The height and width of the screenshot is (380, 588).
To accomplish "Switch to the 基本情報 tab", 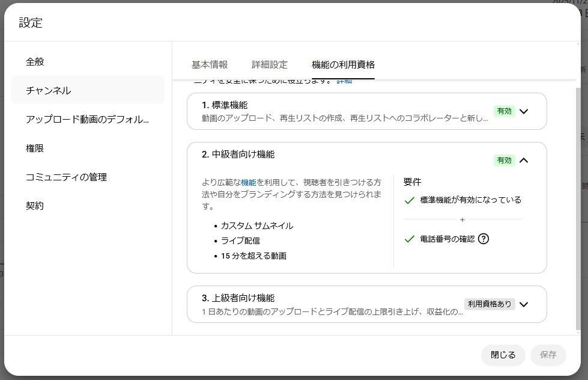I will point(210,64).
